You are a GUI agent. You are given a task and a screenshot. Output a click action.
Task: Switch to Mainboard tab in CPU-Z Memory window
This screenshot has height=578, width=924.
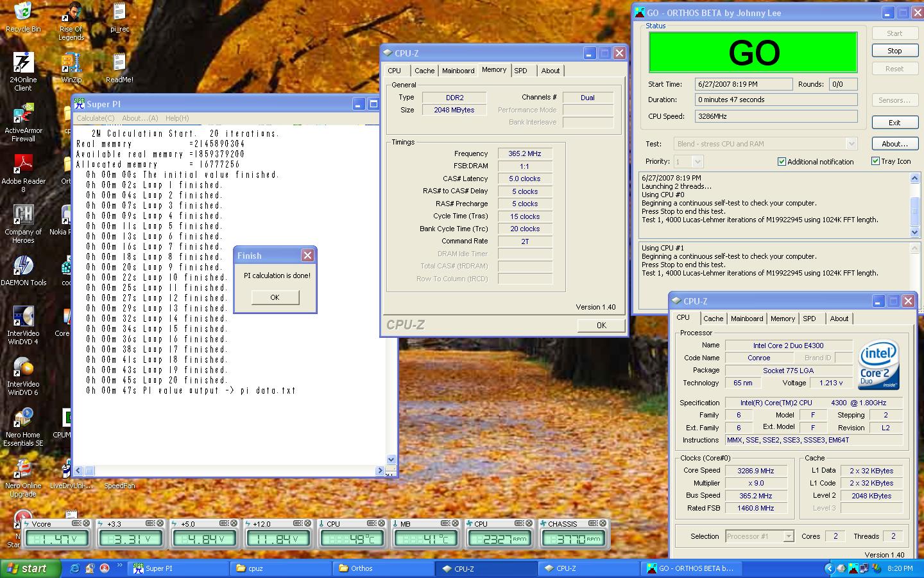(458, 71)
